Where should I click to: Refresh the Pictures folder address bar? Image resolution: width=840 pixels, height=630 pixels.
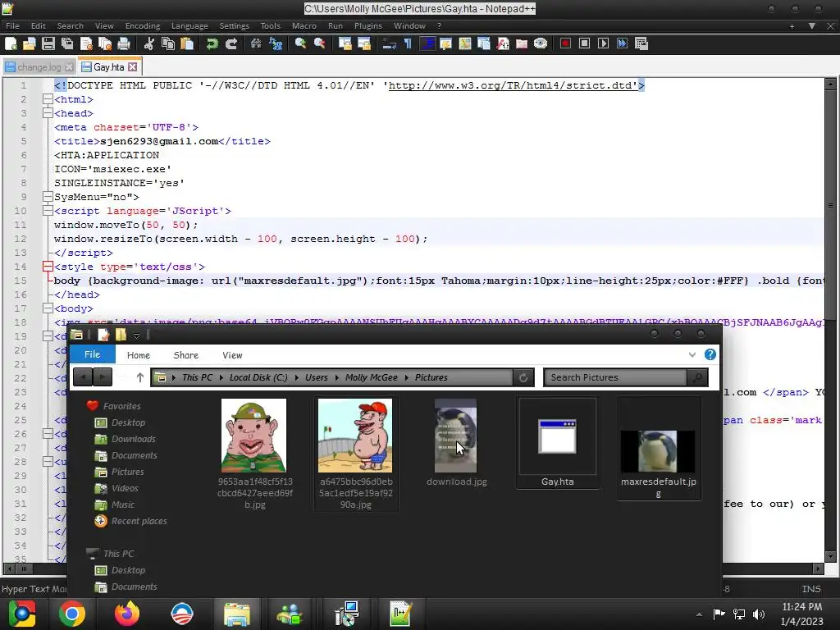tap(523, 377)
